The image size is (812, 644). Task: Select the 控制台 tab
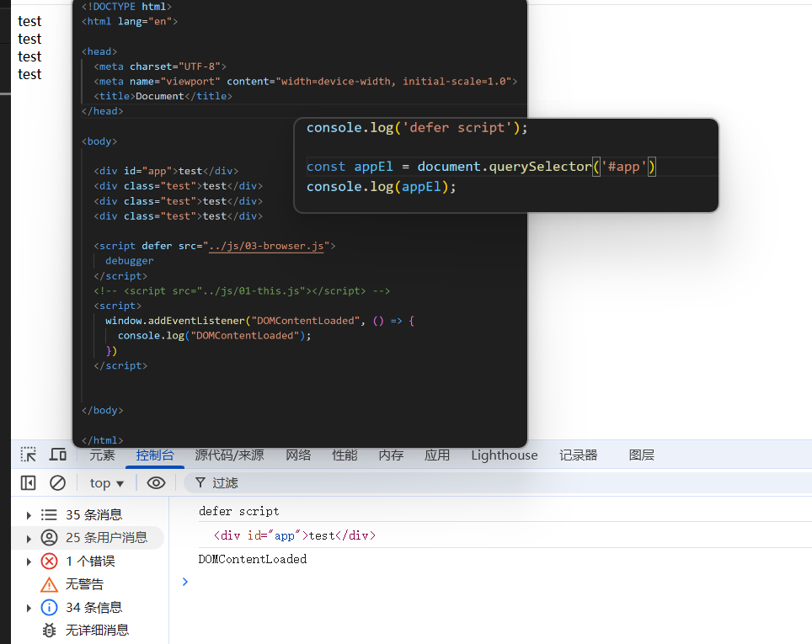[155, 455]
